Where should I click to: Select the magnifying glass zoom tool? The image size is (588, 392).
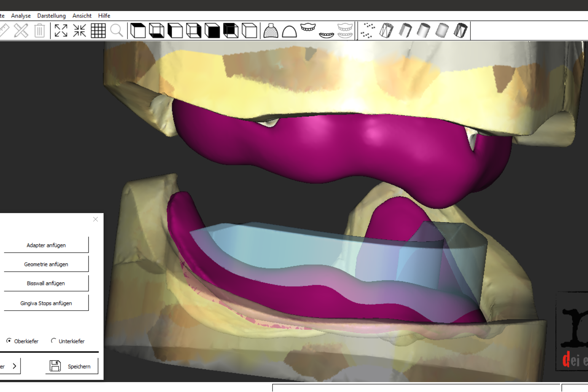(x=117, y=30)
